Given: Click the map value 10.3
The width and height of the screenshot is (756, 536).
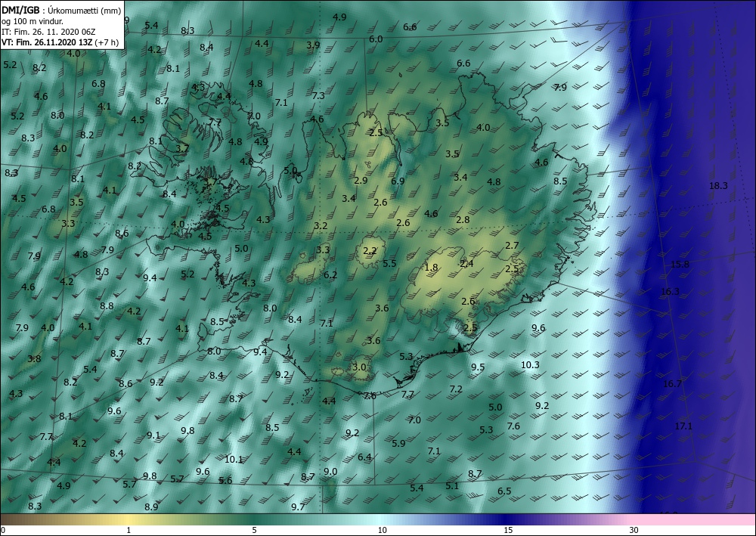Looking at the screenshot, I should click(x=530, y=365).
